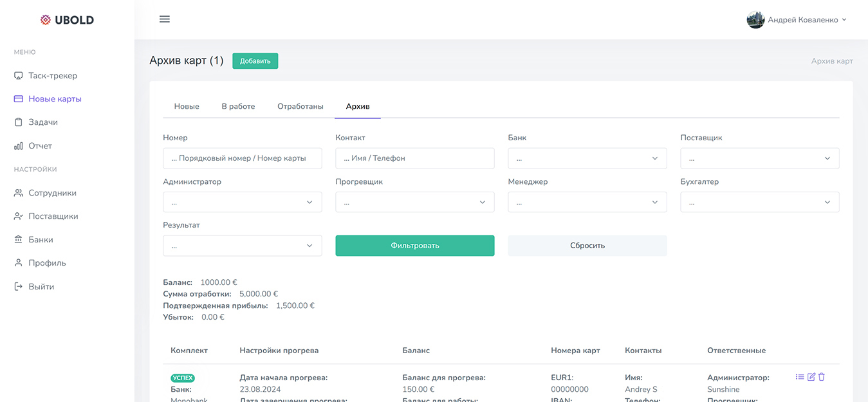Open Сотрудники in the sidebar
The image size is (868, 402).
(x=52, y=193)
